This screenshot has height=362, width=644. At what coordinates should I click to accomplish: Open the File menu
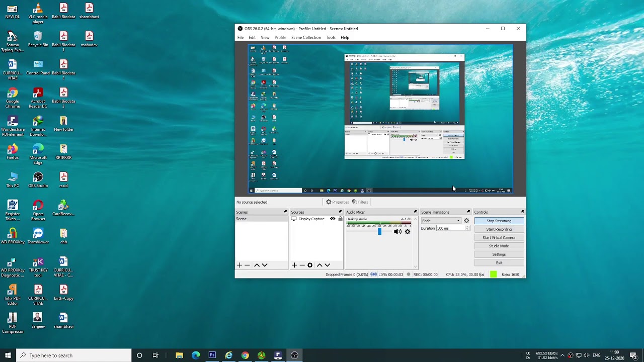point(240,38)
